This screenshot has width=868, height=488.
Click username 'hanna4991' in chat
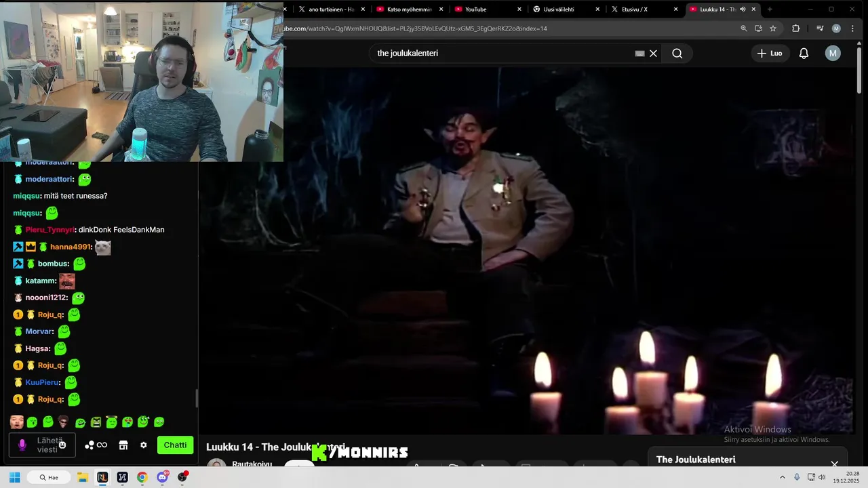tap(71, 247)
